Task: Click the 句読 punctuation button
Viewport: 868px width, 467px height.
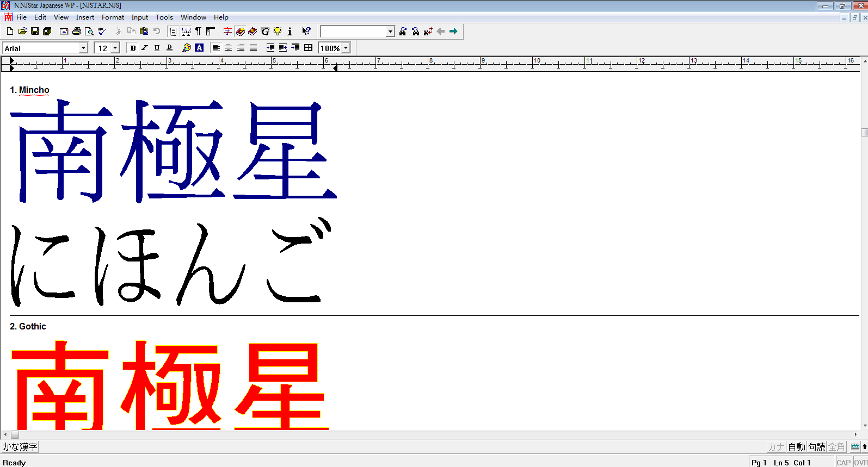Action: pyautogui.click(x=816, y=447)
